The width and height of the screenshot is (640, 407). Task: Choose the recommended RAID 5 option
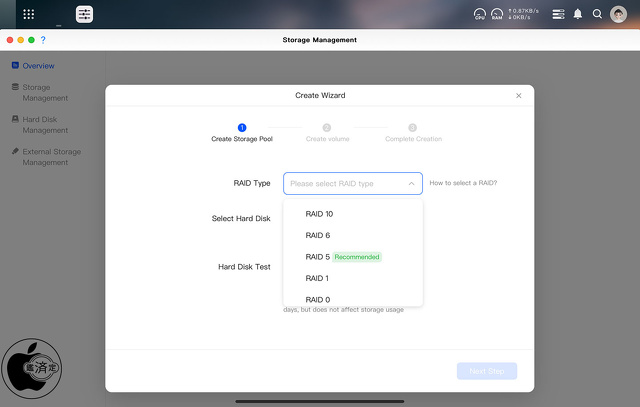coord(318,257)
